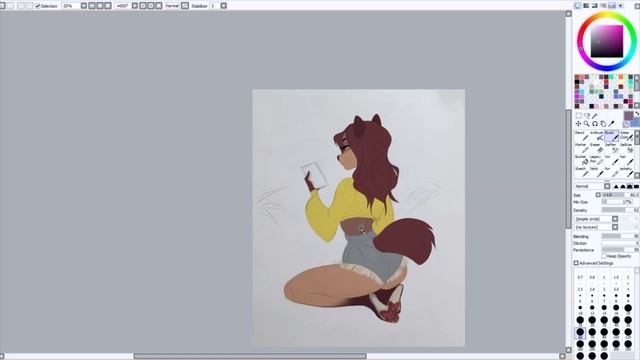640x360 pixels.
Task: Click the vertical canvas scrollbar thumb
Action: tap(568, 169)
